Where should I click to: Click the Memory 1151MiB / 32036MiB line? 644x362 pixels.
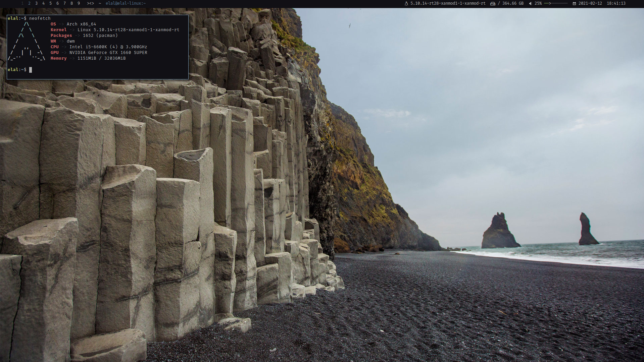[88, 58]
